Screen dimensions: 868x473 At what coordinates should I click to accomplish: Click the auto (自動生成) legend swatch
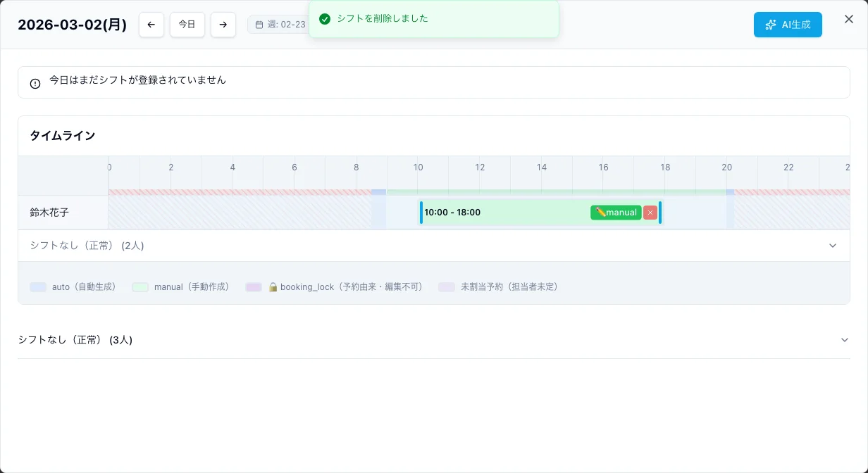click(38, 287)
